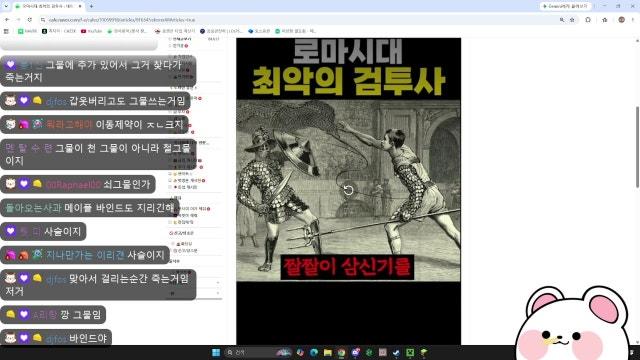Click chat message '갑옷버리고도 그물쓰는거임'
Screen dimensions: 640x360
click(127, 101)
